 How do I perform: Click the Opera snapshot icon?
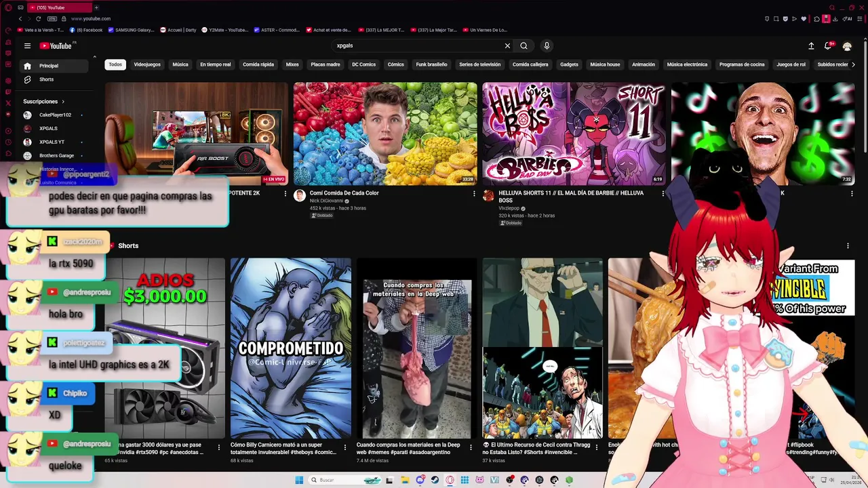coord(776,18)
